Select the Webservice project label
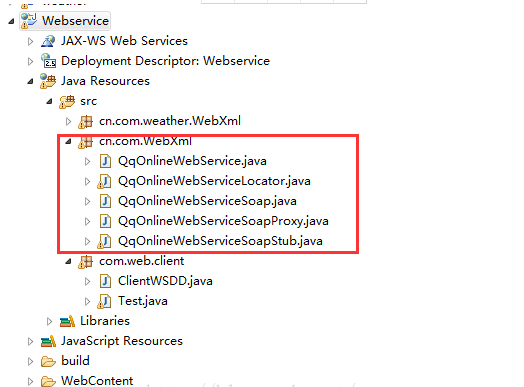This screenshot has width=524, height=387. [x=75, y=21]
